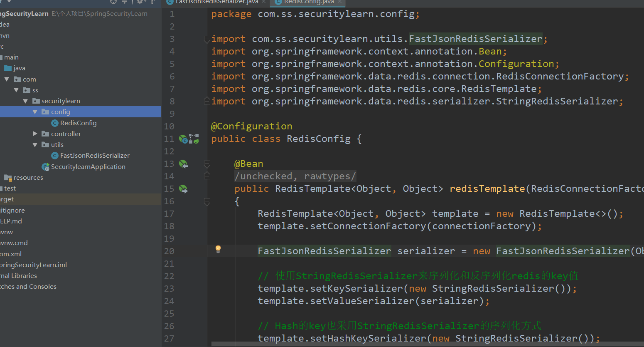Click the config package folder icon
Image resolution: width=644 pixels, height=347 pixels.
pos(46,112)
